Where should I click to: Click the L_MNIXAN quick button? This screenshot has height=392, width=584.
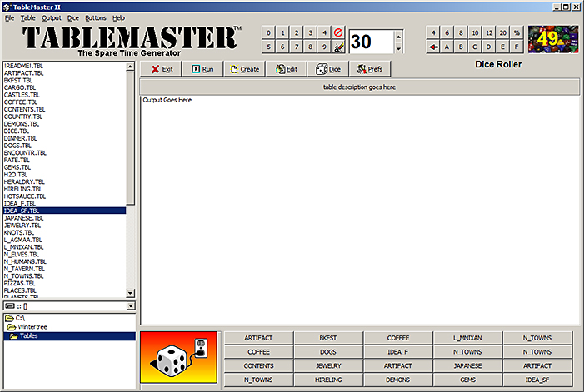coord(467,338)
